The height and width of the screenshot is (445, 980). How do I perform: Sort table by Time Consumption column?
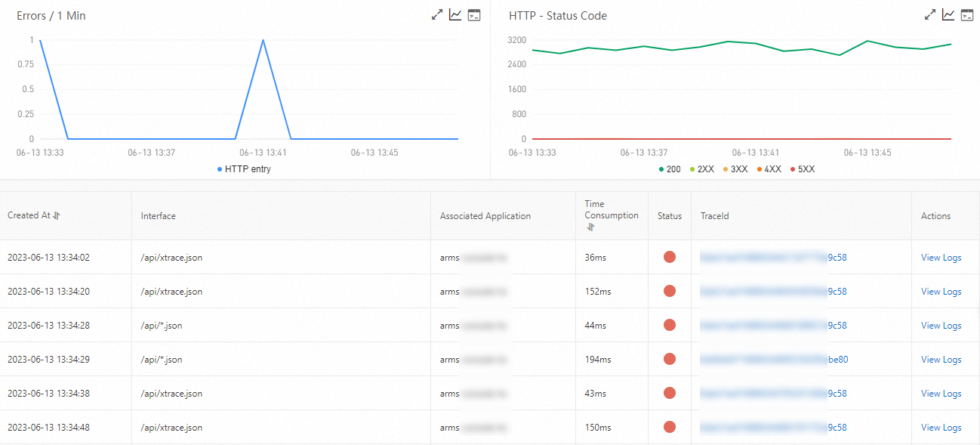coord(589,227)
